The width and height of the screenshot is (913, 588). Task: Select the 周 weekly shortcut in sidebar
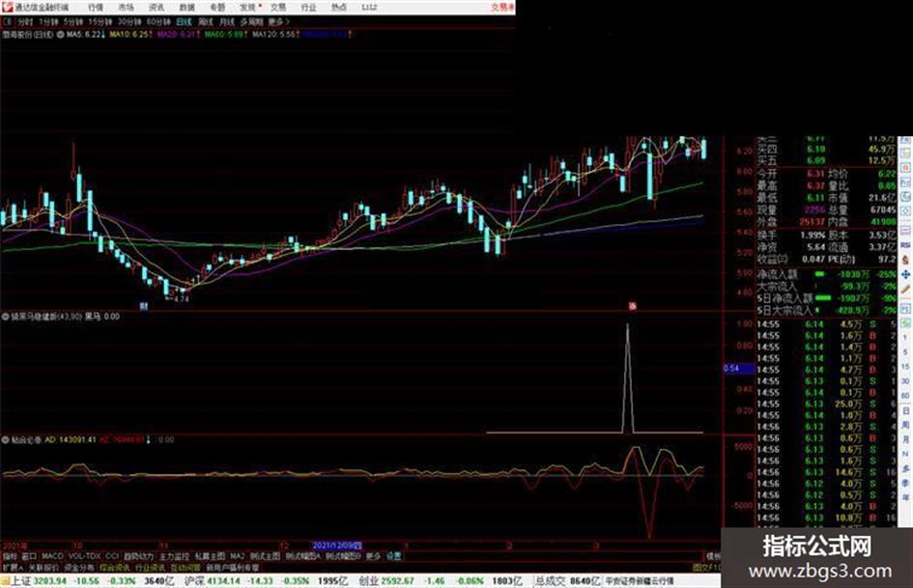905,425
